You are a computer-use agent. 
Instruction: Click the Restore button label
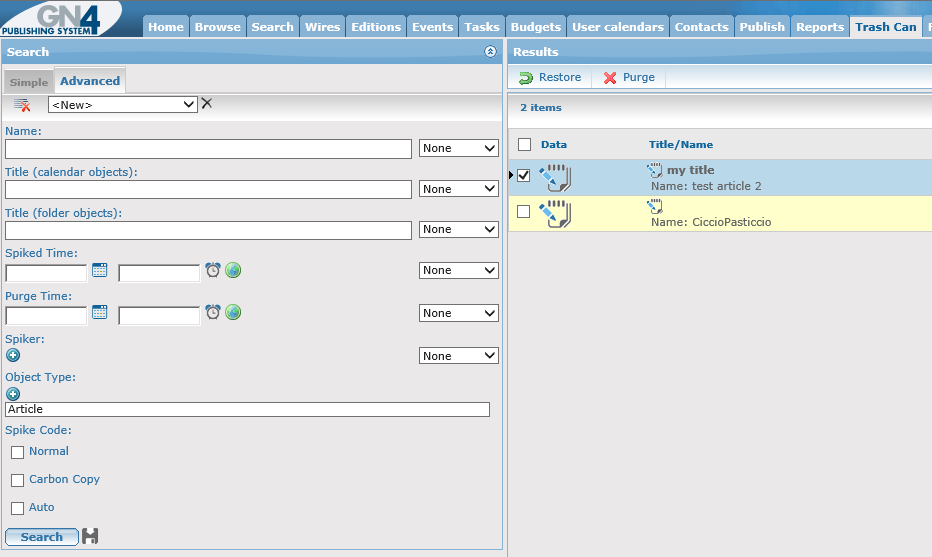560,77
